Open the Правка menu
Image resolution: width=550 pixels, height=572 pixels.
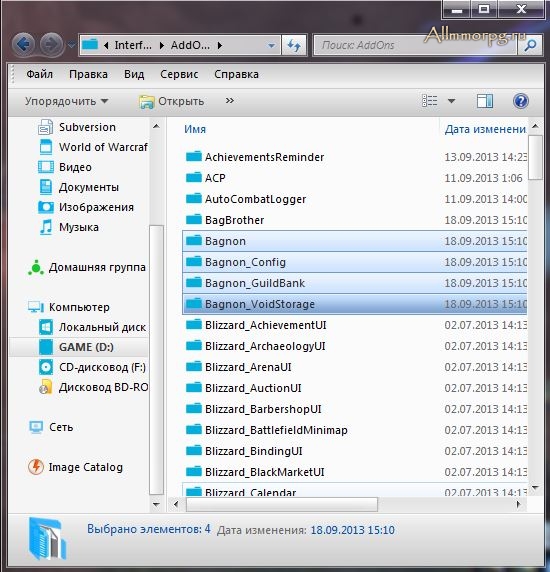(88, 74)
